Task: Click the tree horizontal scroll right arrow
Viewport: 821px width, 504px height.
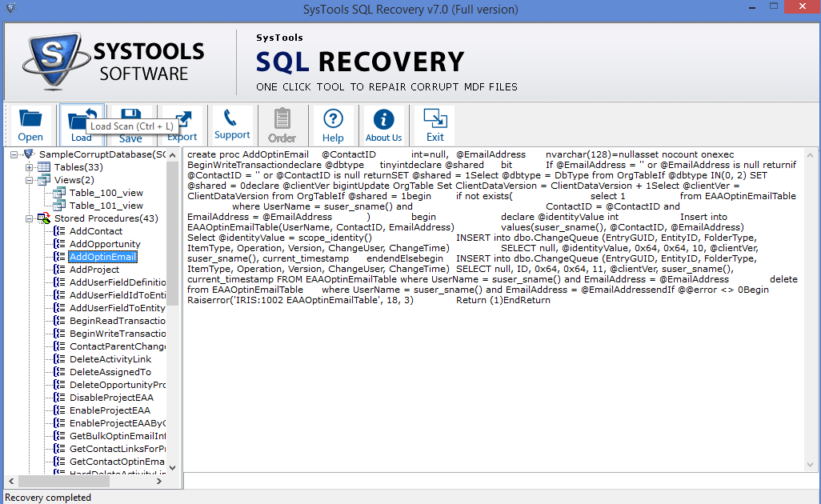Action: tap(159, 481)
